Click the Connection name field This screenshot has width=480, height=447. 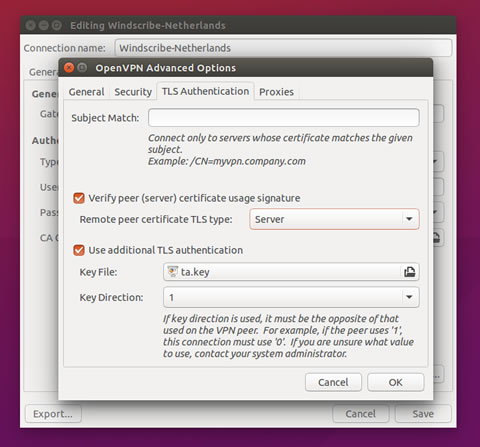click(283, 48)
